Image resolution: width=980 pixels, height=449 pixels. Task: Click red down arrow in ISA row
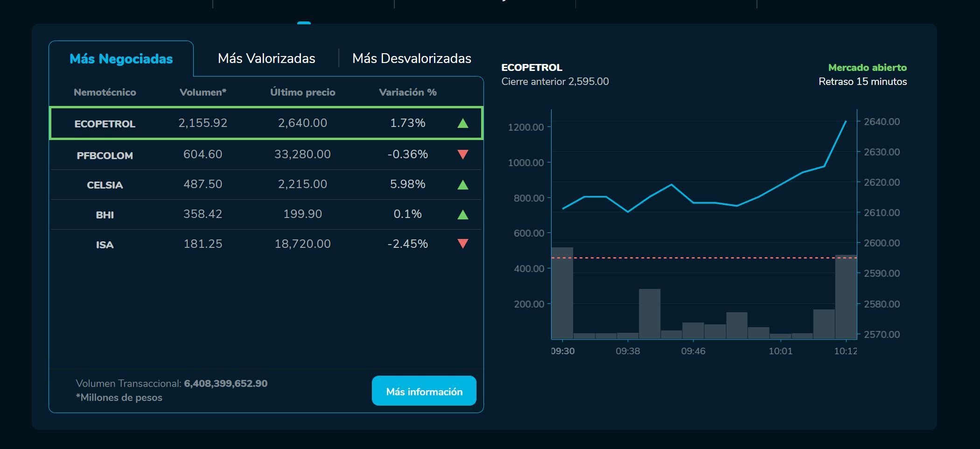click(462, 244)
